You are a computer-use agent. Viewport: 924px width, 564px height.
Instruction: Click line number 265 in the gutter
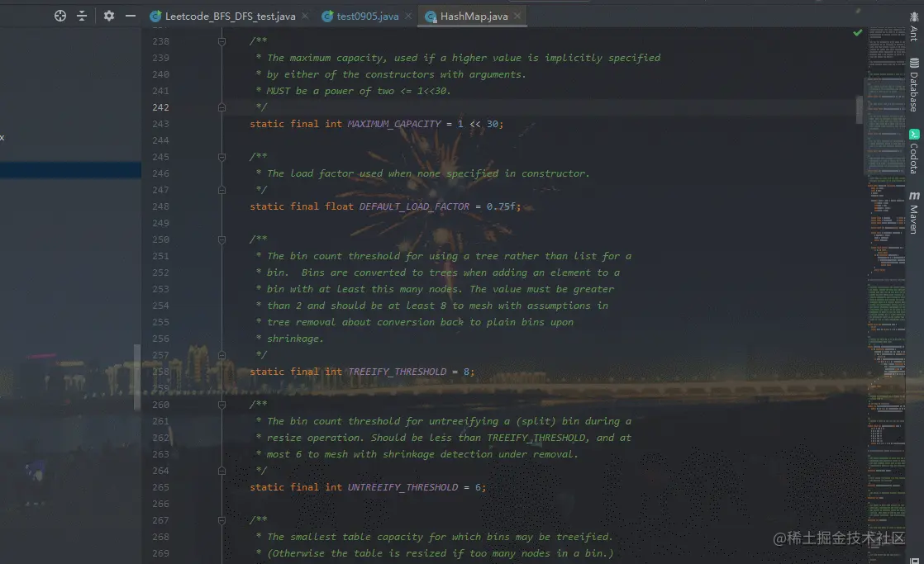(x=160, y=487)
